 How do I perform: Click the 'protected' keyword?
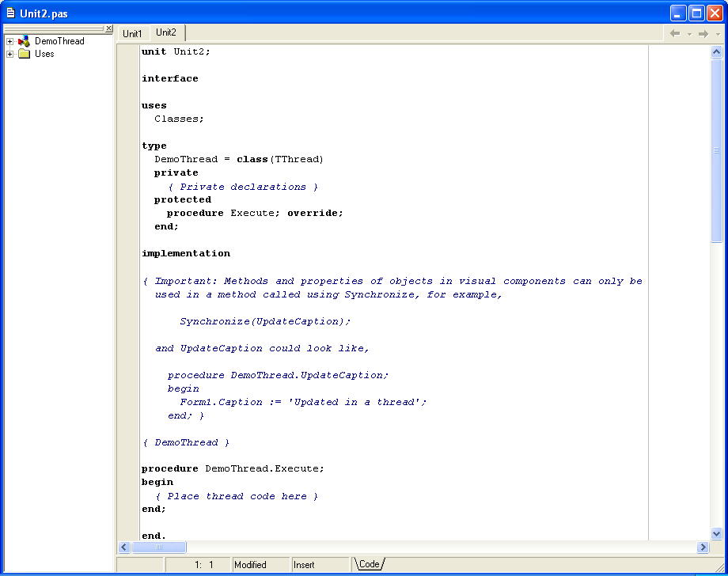(183, 199)
